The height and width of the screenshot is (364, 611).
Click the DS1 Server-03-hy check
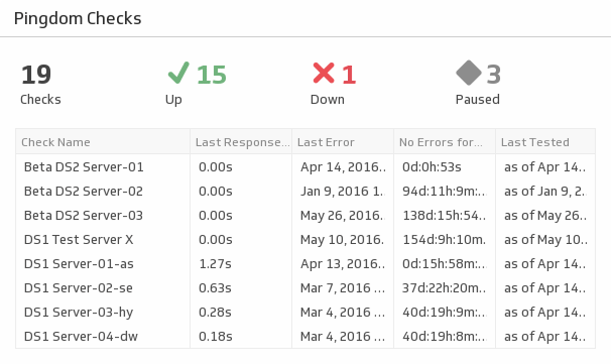(79, 312)
